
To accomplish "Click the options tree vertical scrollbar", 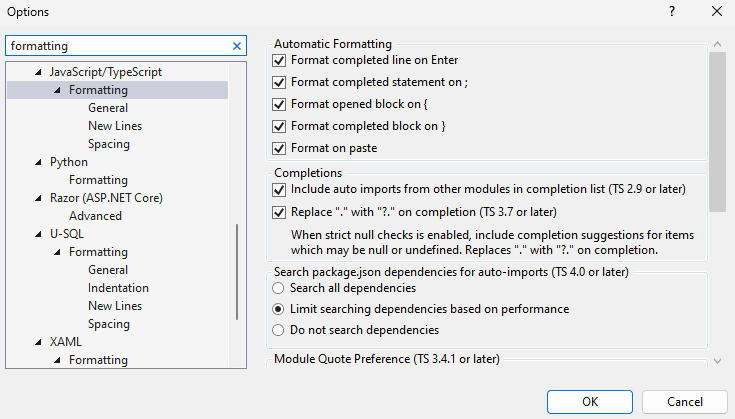I will pyautogui.click(x=237, y=270).
